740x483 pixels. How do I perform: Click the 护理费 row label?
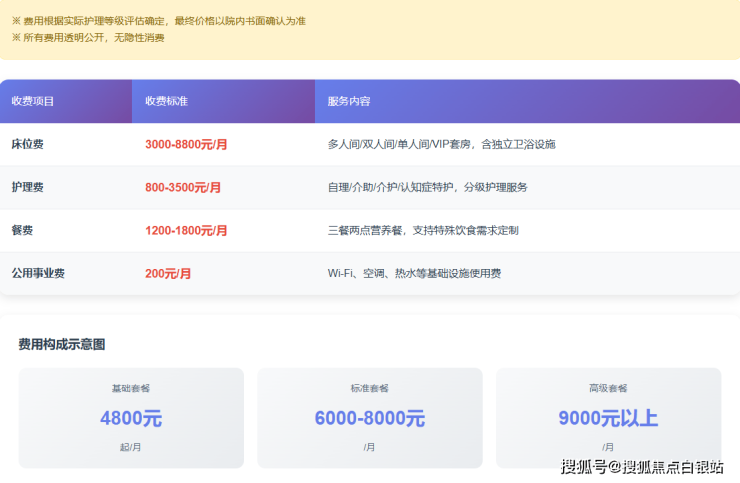(27, 187)
